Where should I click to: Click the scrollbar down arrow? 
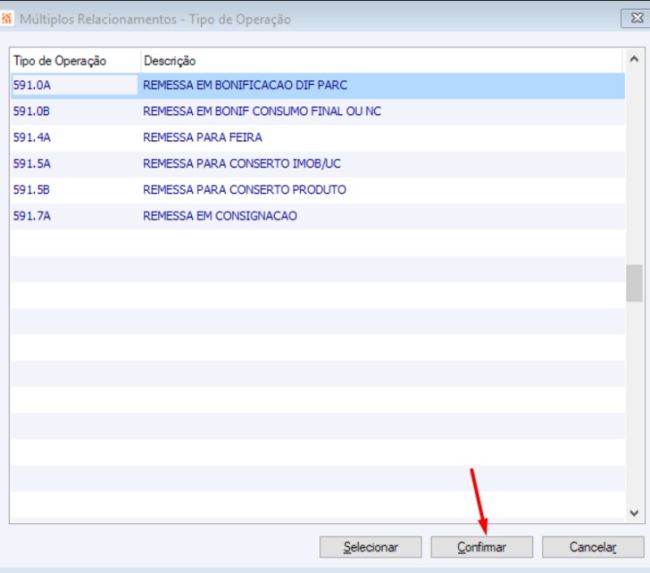pyautogui.click(x=634, y=513)
